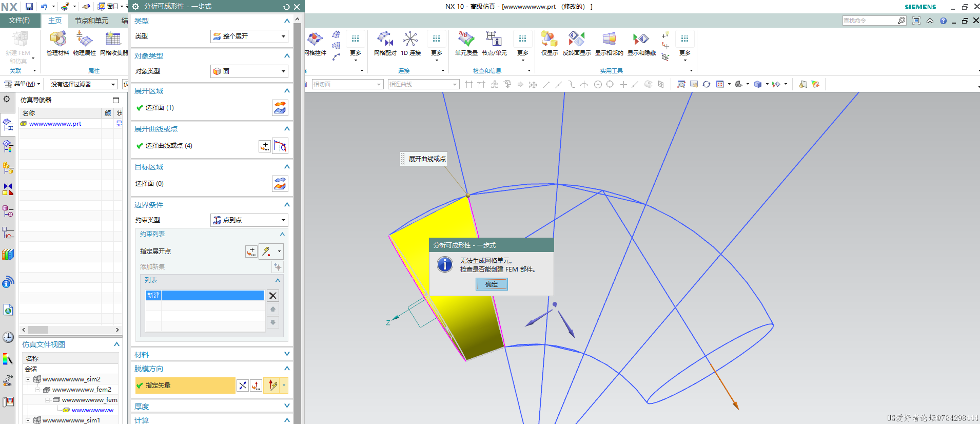Screen dimensions: 980x424
Task: Click the 名称 column header in navigator
Action: 61,113
